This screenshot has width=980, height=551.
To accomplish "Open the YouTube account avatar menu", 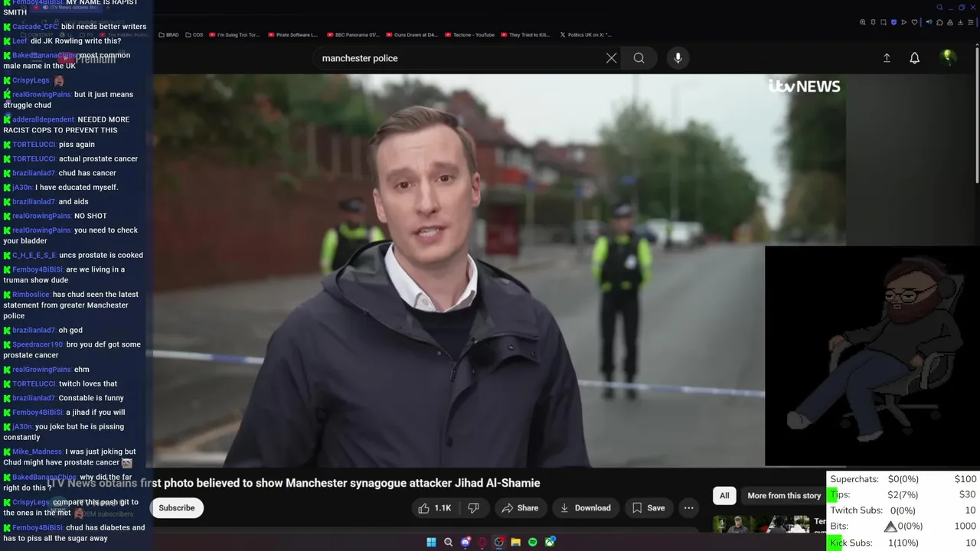I will coord(948,57).
